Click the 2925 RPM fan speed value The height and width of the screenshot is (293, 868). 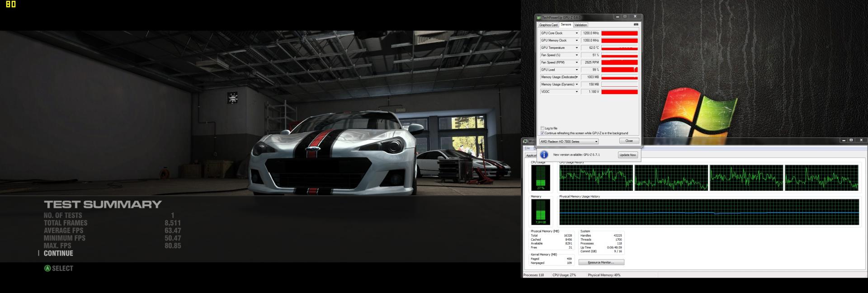pyautogui.click(x=590, y=62)
